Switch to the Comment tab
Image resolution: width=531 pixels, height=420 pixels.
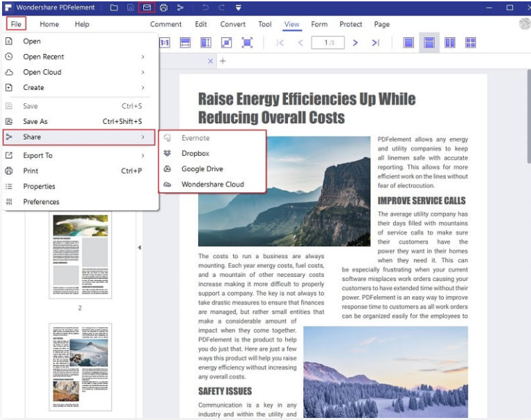tap(165, 24)
